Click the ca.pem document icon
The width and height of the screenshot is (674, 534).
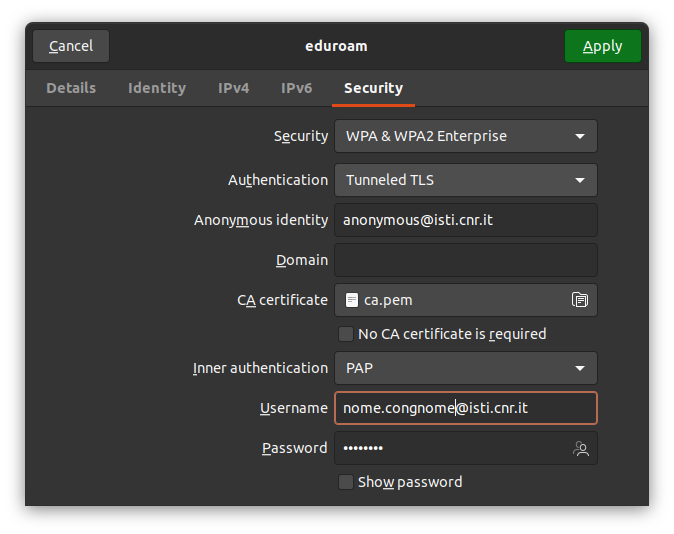coord(351,300)
